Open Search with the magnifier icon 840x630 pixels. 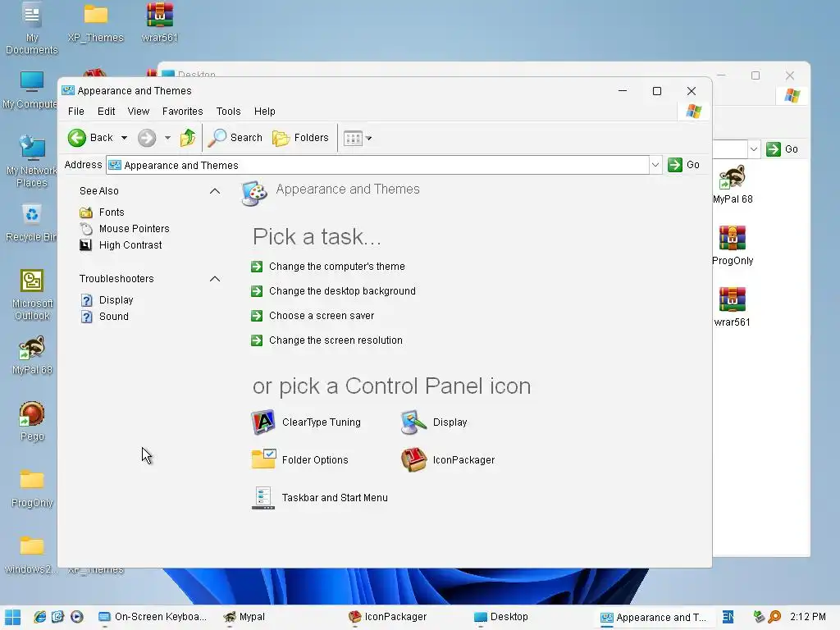click(x=235, y=138)
